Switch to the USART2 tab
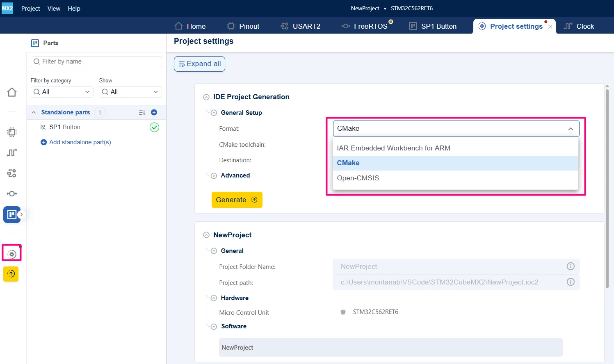 300,26
